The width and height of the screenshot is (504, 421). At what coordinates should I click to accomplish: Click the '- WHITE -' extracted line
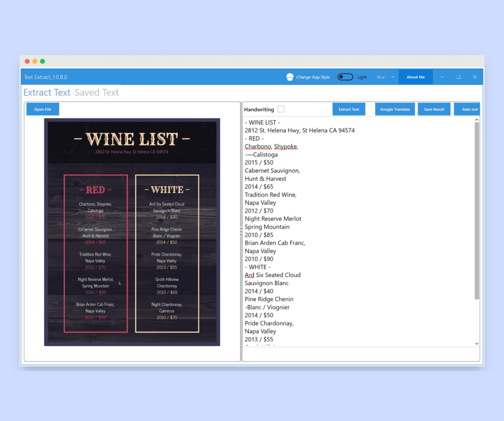tap(257, 267)
